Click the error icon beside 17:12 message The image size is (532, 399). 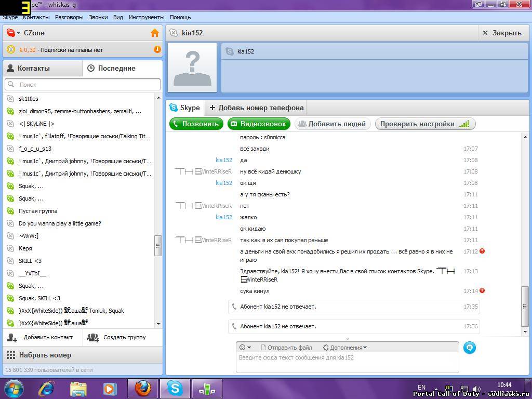click(482, 251)
